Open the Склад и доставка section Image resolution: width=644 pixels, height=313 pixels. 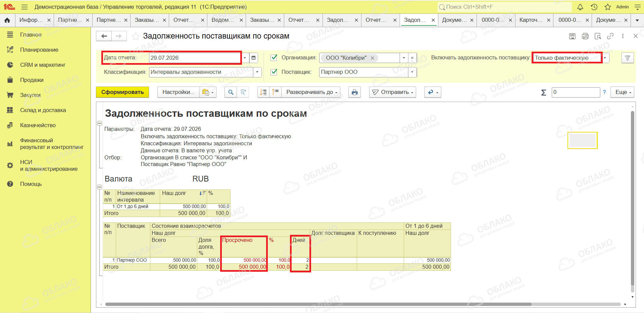[x=43, y=110]
